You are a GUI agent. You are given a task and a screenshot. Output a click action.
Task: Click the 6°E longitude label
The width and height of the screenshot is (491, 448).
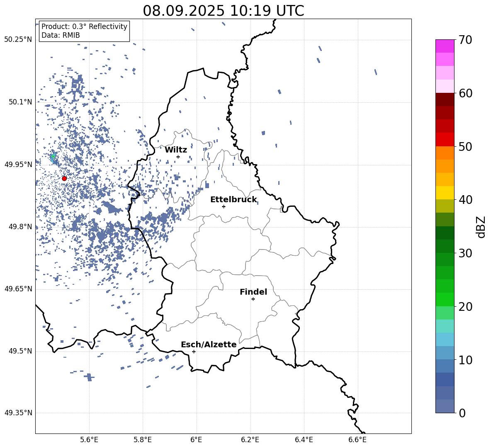pos(196,440)
